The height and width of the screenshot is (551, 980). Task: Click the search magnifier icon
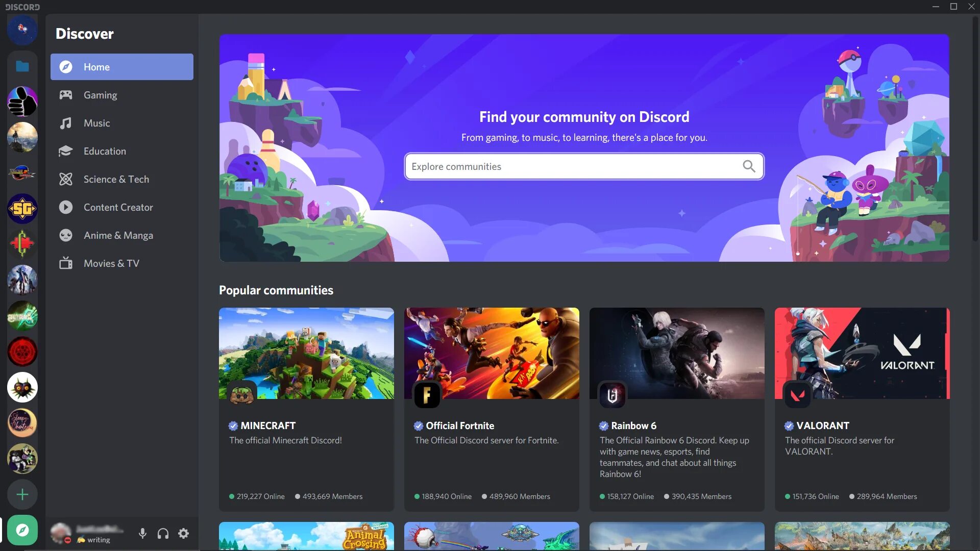point(749,166)
